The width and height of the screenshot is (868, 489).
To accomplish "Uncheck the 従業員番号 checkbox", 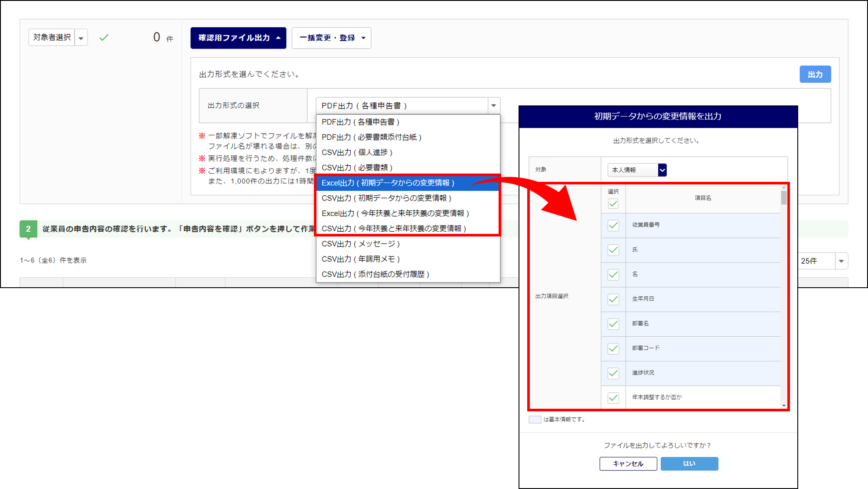I will pyautogui.click(x=613, y=225).
